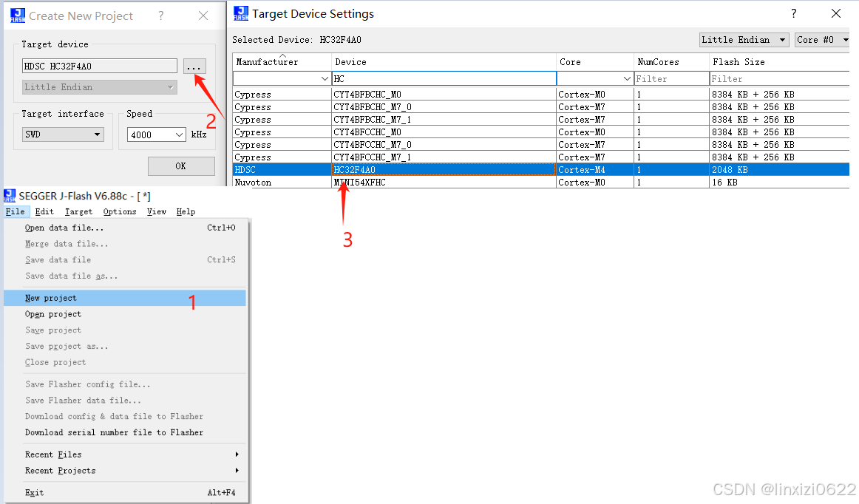Open the Target menu
The width and height of the screenshot is (859, 504).
coord(79,211)
